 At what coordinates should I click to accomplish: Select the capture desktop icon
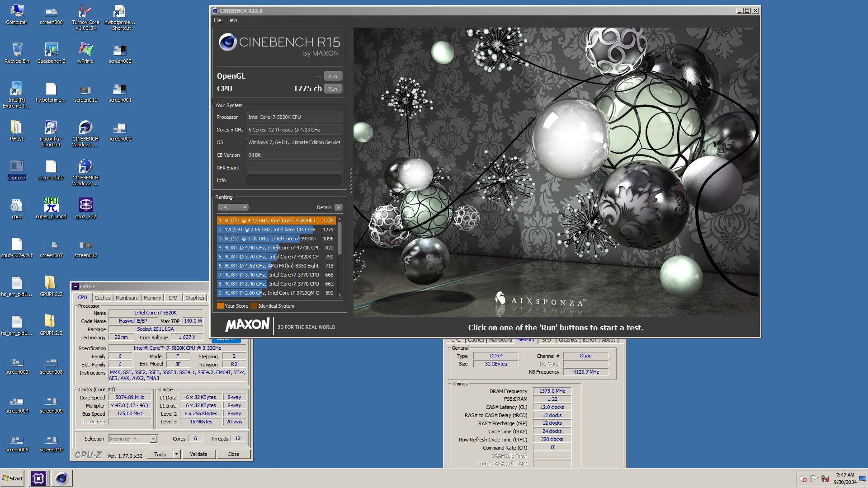pos(17,170)
